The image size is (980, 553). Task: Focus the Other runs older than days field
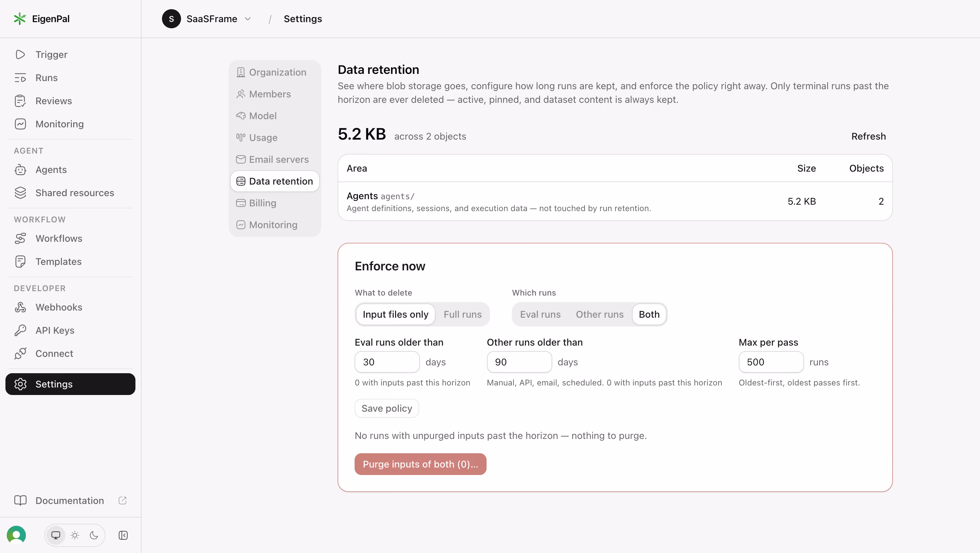(519, 362)
